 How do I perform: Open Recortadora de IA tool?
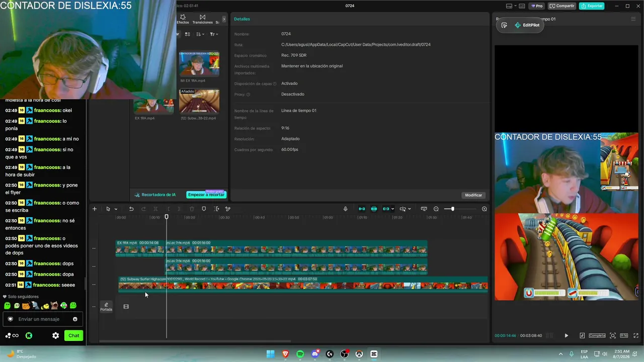[155, 195]
